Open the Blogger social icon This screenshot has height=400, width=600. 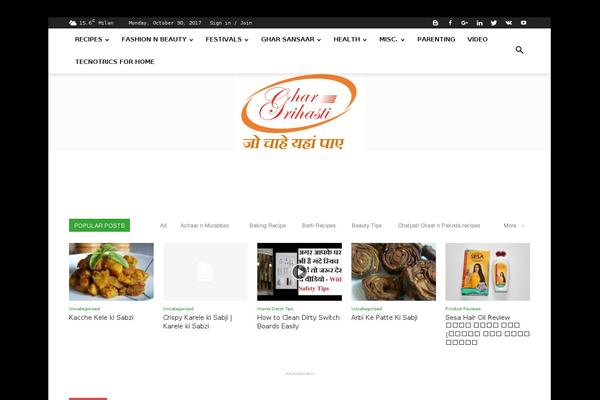click(x=435, y=23)
